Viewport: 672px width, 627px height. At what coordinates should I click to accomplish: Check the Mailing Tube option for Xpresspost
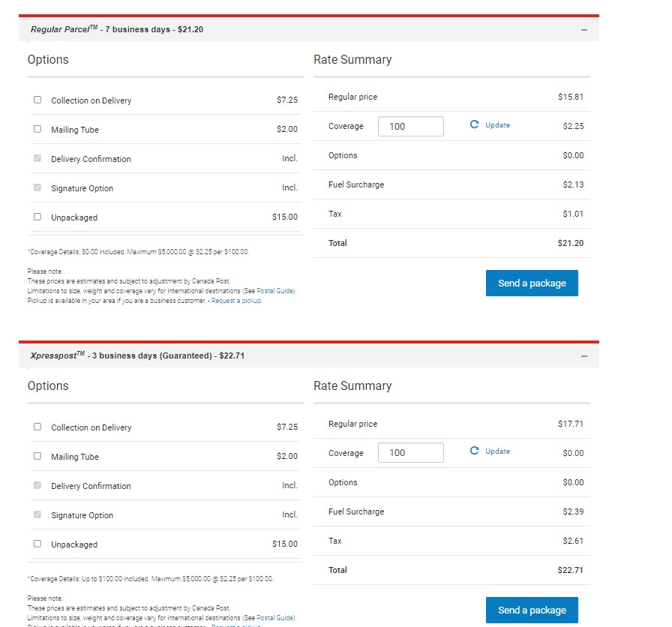(x=37, y=456)
